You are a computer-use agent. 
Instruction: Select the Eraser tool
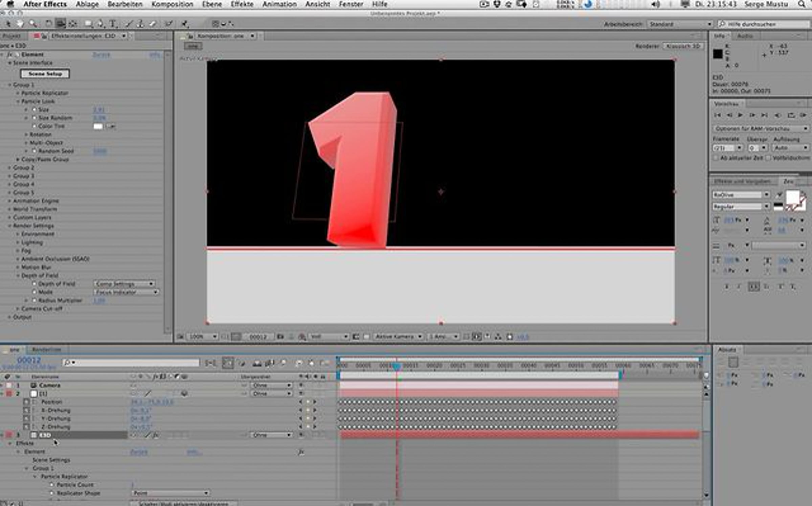153,24
